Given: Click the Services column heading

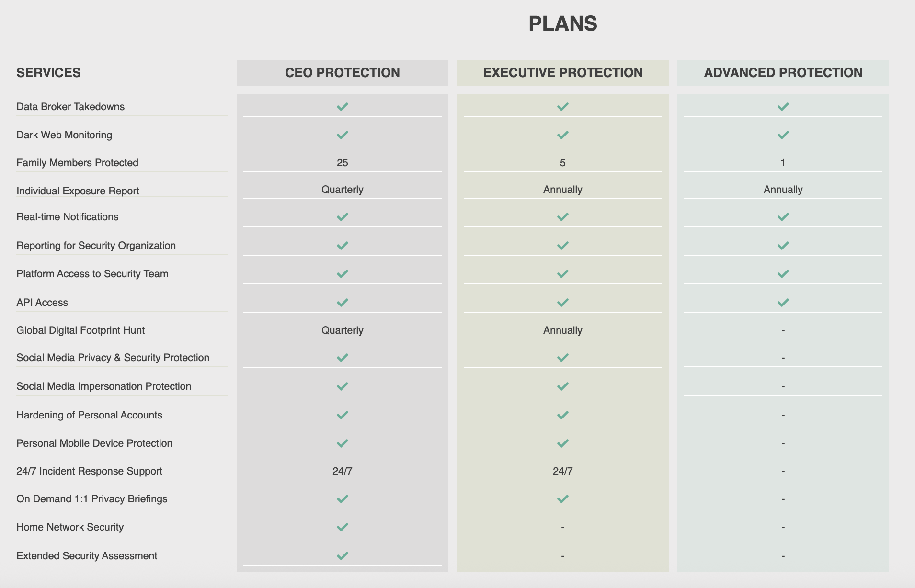Looking at the screenshot, I should pyautogui.click(x=48, y=73).
